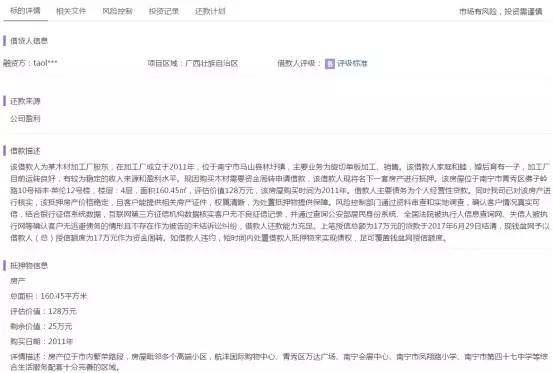Click the 评级标准 link
Image resolution: width=553 pixels, height=373 pixels.
pos(352,63)
